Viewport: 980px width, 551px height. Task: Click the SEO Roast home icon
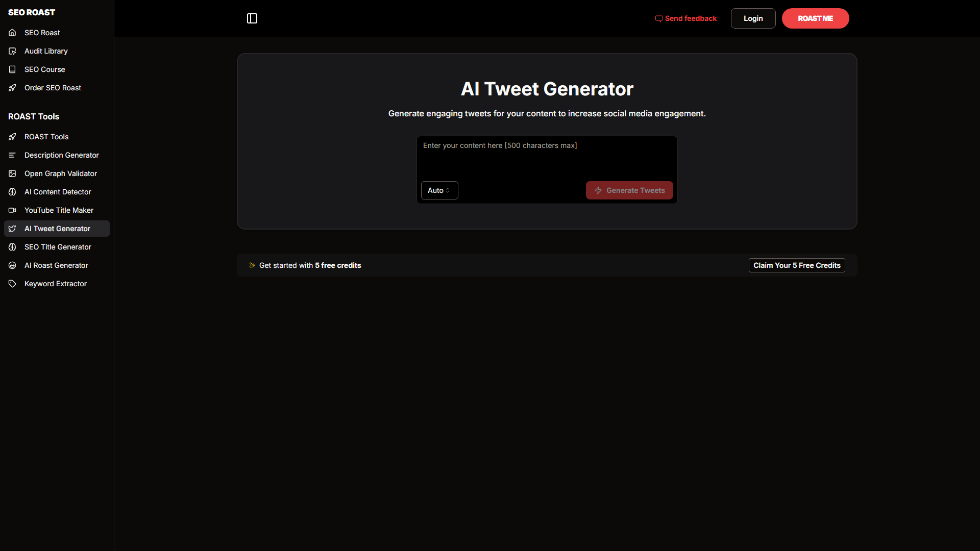[12, 32]
